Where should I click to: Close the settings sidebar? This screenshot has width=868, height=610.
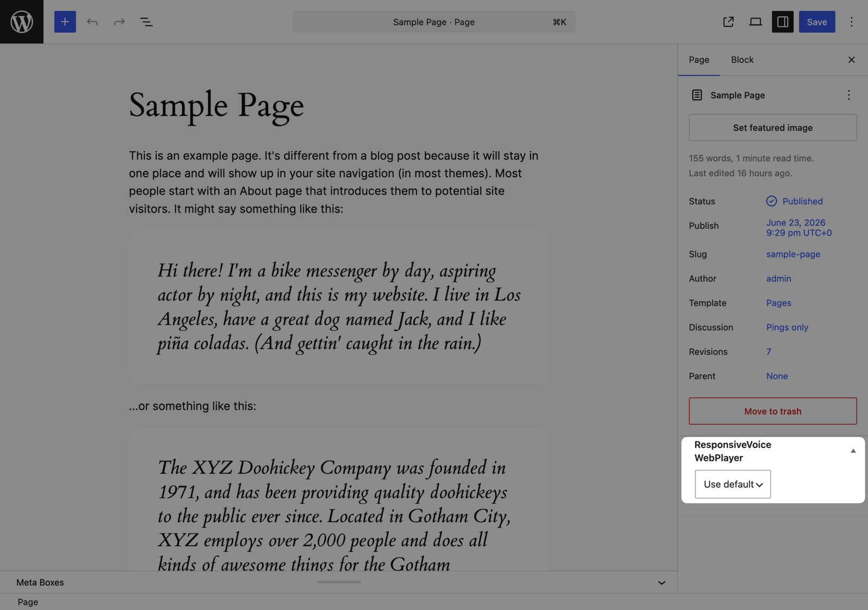(x=851, y=60)
